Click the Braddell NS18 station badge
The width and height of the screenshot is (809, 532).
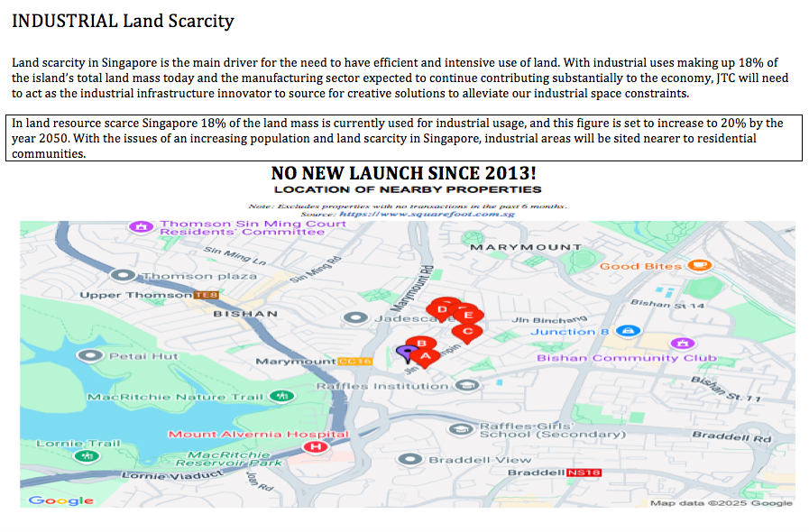point(582,471)
